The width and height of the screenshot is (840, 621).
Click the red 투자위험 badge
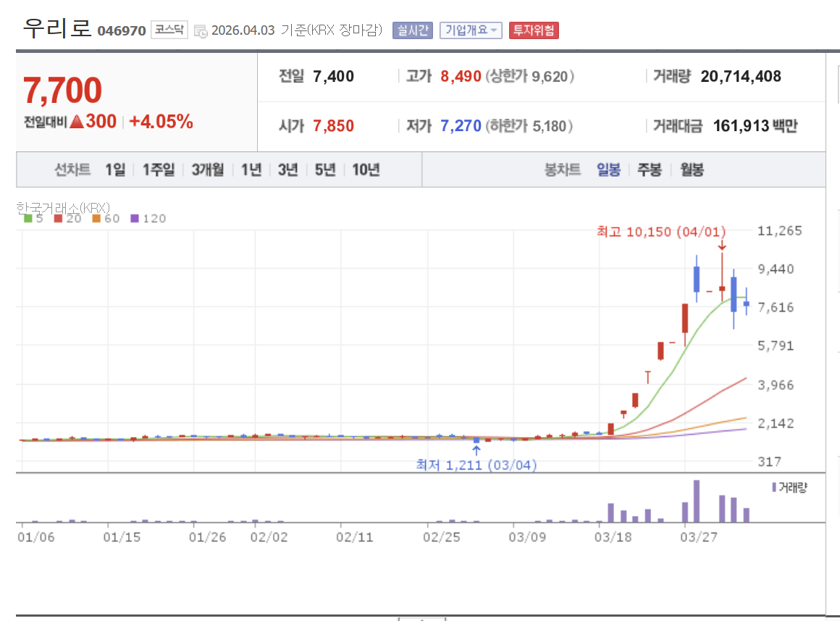[534, 30]
